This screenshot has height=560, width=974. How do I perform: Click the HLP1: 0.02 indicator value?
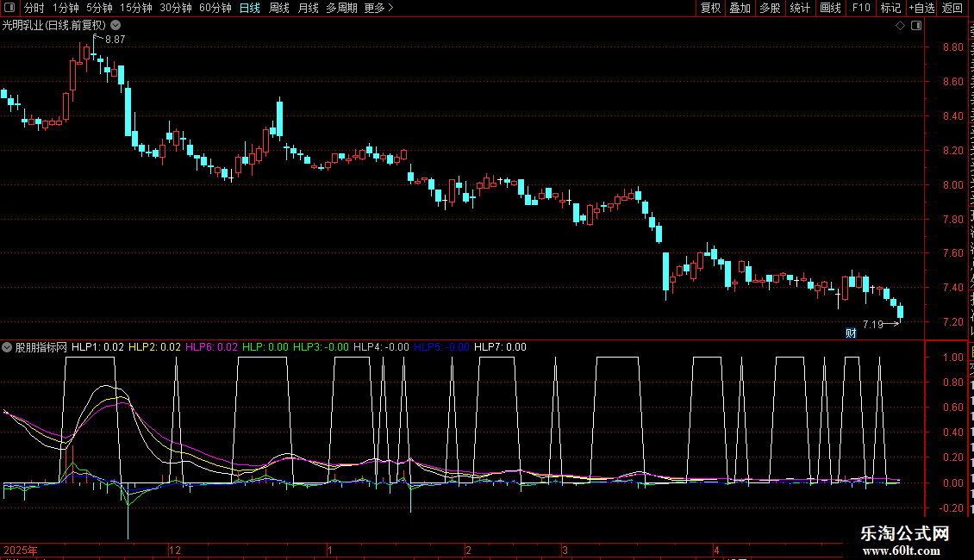point(97,347)
